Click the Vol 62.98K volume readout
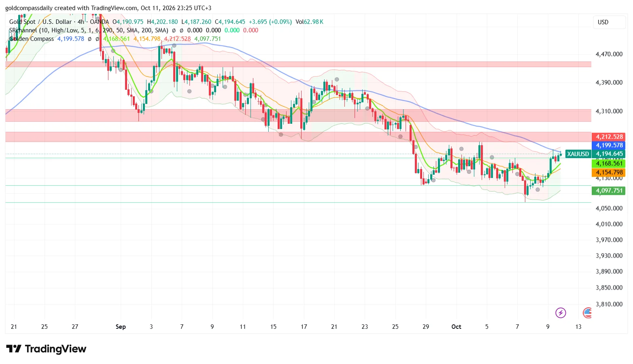633x364 pixels. (309, 22)
